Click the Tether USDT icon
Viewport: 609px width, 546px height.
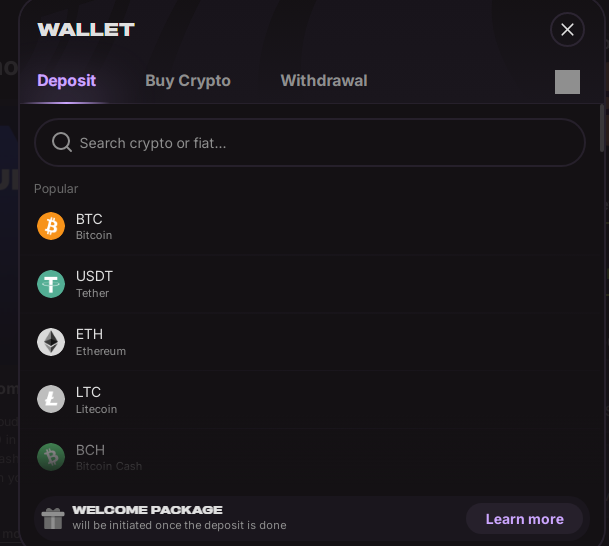(x=51, y=284)
